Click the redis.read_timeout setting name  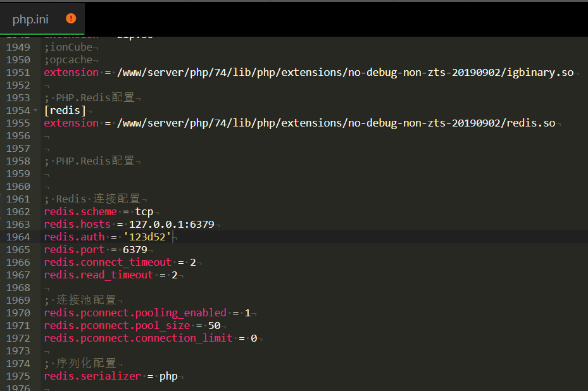(98, 275)
